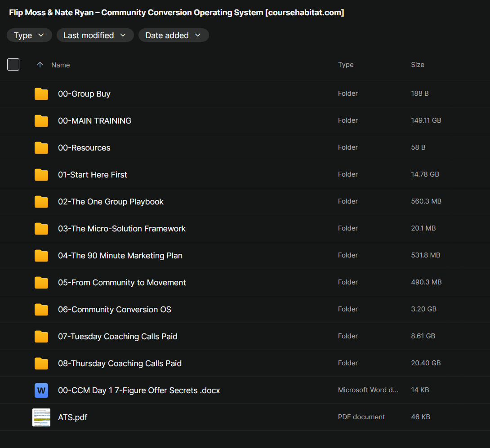Open the ATS.pdf file name

tap(72, 417)
